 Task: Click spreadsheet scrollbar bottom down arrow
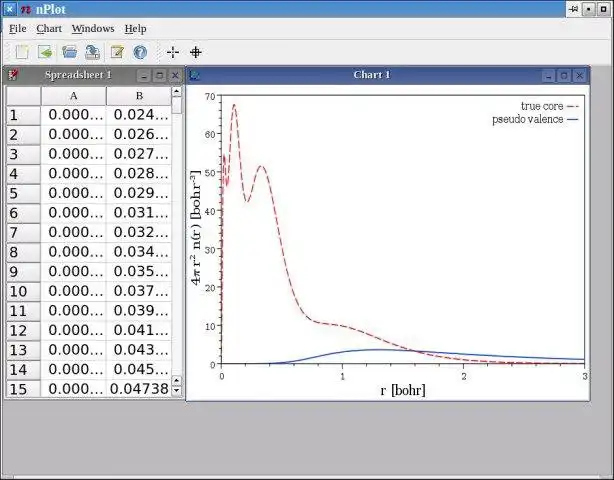[x=177, y=390]
